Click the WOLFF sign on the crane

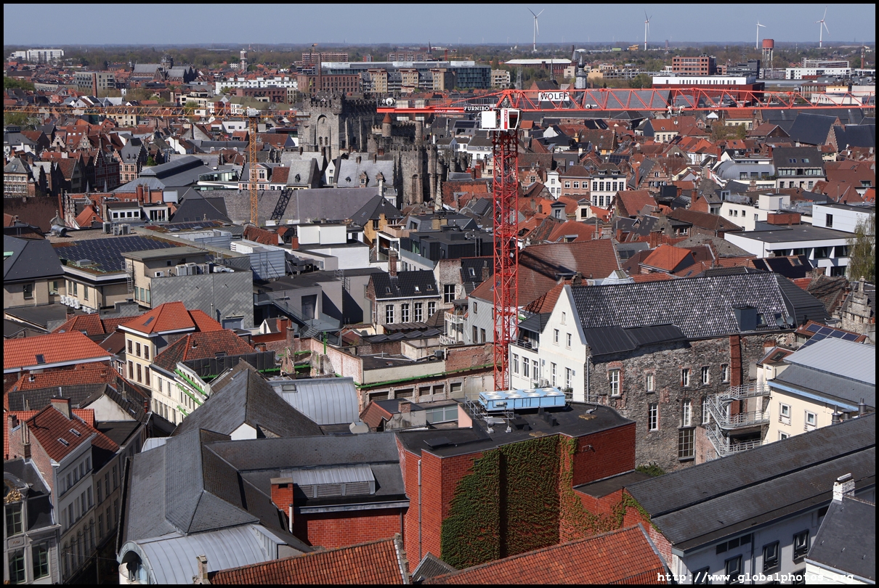pos(554,97)
